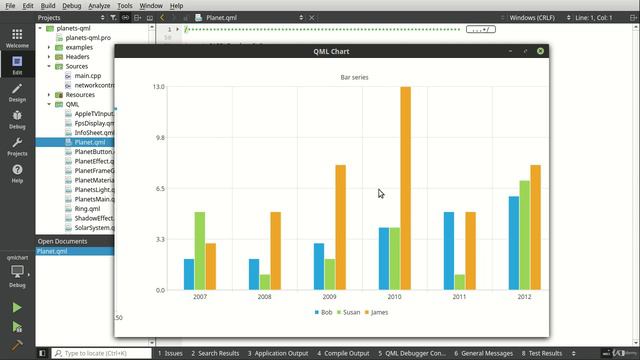Collapse the planets-qml project node
The width and height of the screenshot is (640, 360).
(x=40, y=28)
